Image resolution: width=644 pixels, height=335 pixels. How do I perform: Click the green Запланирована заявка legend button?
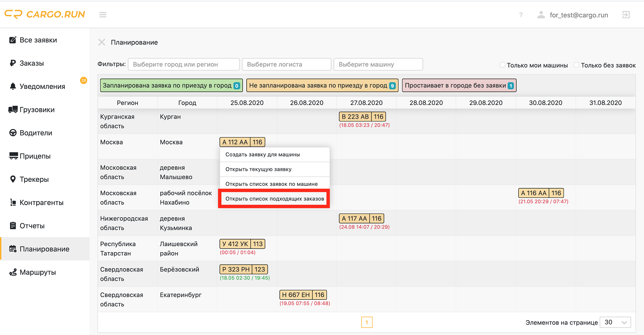(171, 85)
